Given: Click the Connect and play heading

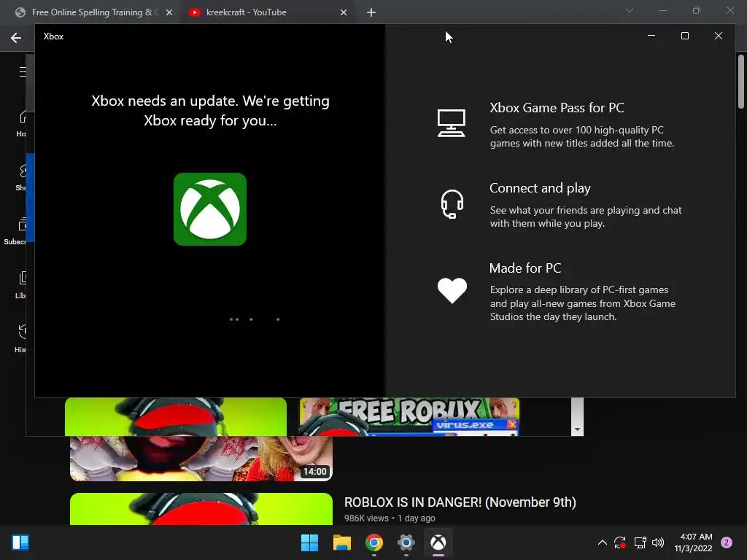Looking at the screenshot, I should (x=540, y=188).
